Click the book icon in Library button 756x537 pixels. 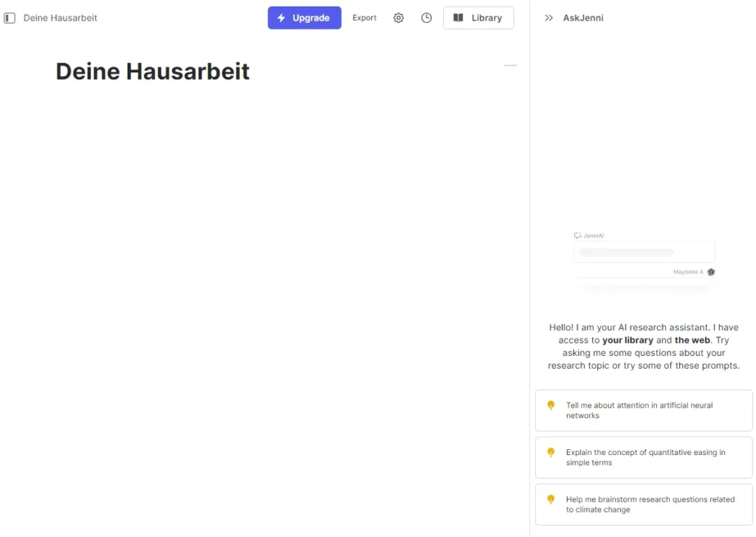click(x=458, y=18)
